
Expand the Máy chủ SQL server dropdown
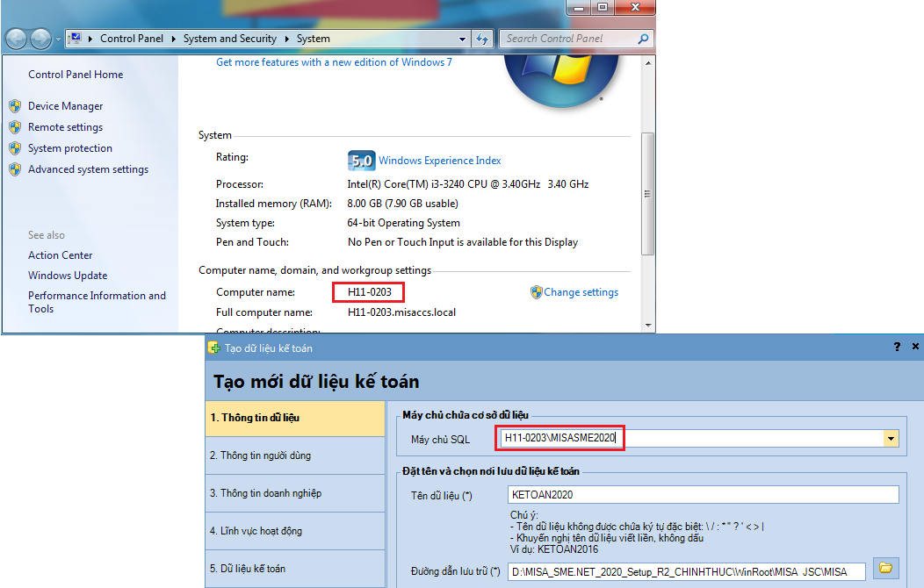[x=891, y=439]
